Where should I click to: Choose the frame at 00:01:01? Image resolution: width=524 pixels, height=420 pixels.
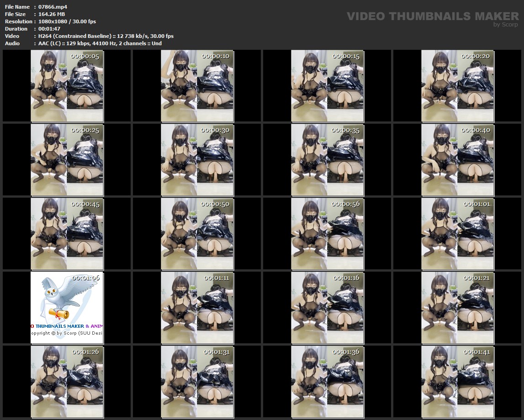458,234
